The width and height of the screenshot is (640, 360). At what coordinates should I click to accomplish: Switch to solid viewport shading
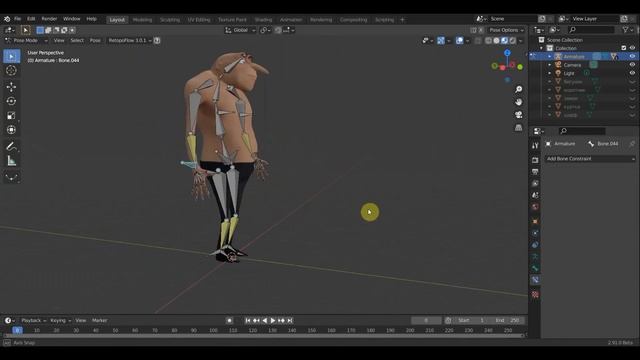pos(496,40)
